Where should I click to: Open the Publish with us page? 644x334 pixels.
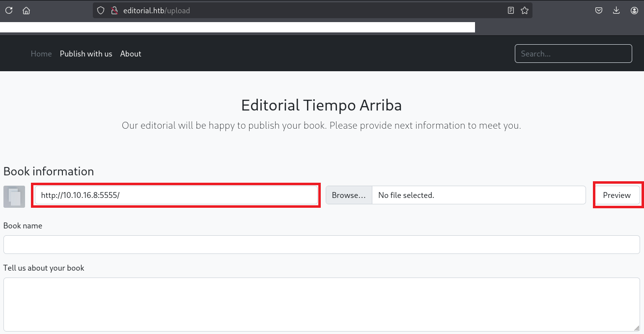point(86,54)
